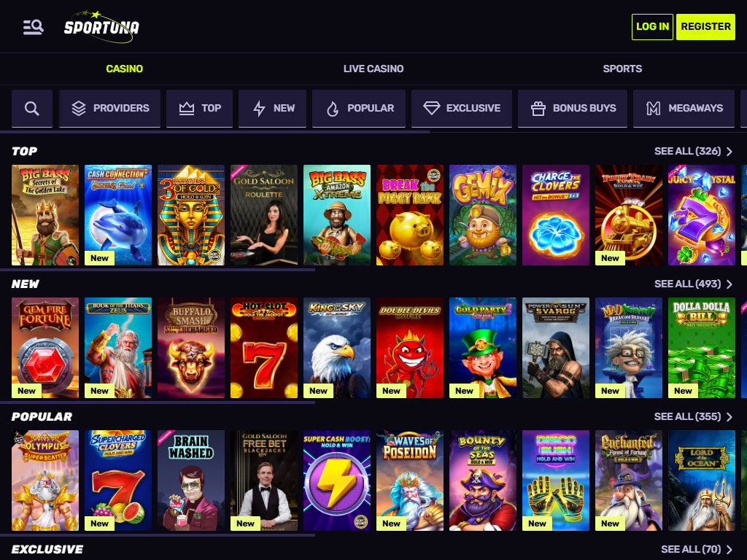Expand See All (326) for Top games

(x=693, y=152)
